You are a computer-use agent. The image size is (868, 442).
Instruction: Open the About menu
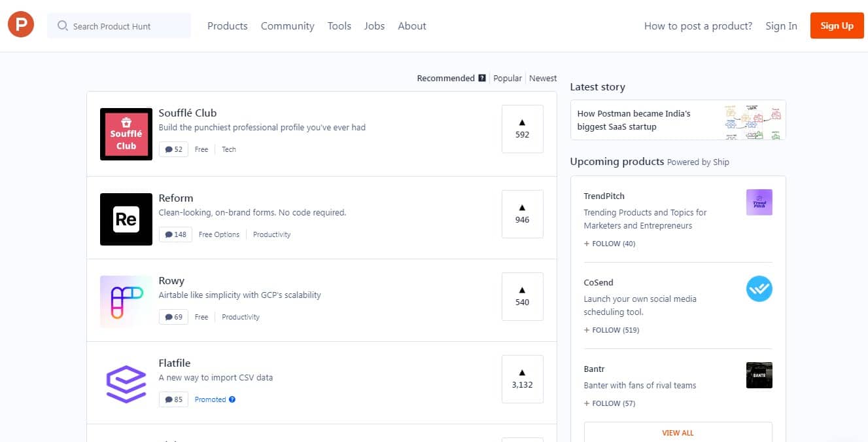[412, 26]
